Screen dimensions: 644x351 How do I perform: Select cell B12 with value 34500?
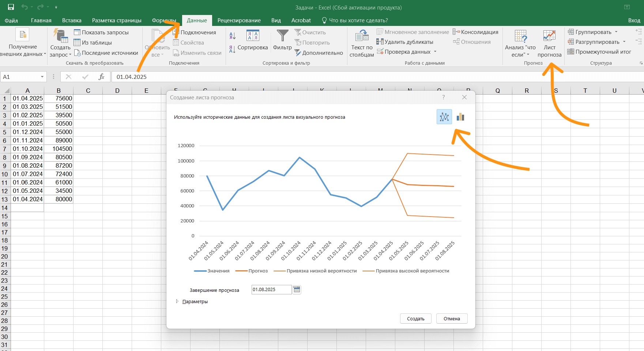[x=59, y=191]
